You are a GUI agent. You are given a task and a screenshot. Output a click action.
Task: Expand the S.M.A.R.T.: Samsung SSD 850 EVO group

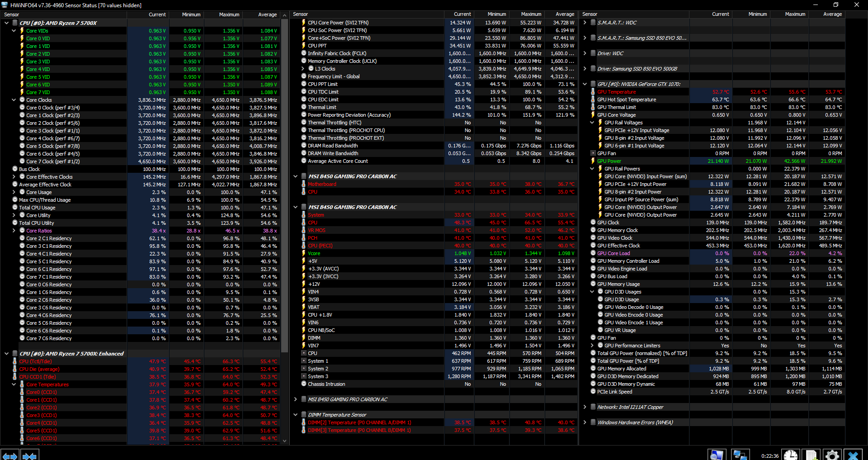click(x=585, y=38)
